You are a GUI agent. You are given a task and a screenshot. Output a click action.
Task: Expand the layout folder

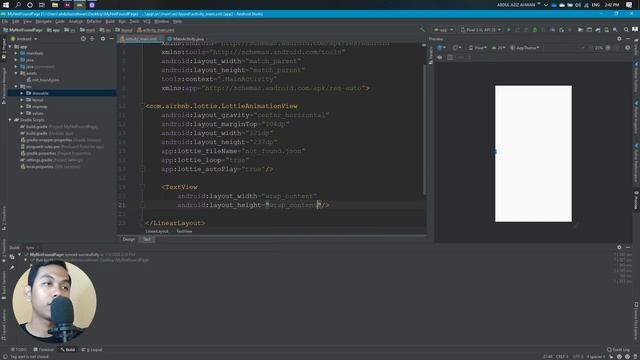point(22,100)
